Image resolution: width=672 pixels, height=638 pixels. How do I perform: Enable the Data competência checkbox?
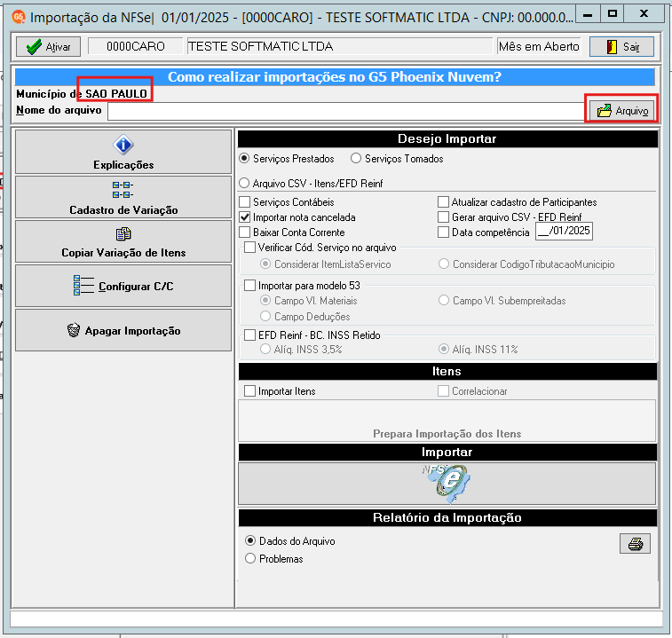(x=484, y=232)
